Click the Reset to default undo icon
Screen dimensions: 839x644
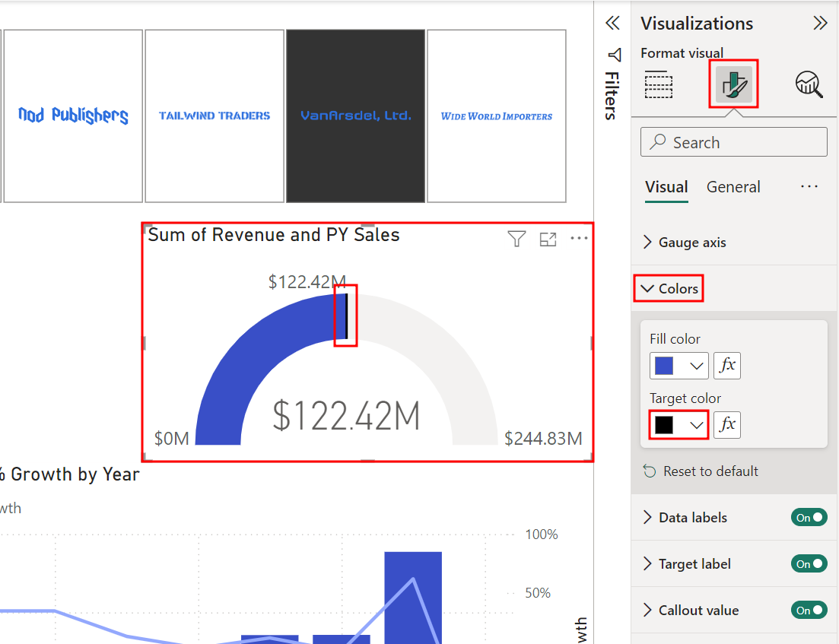pos(649,471)
